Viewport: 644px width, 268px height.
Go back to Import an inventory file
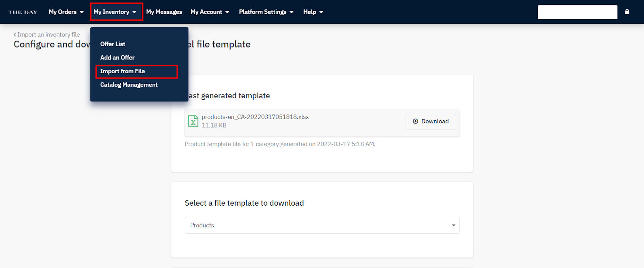coord(49,35)
